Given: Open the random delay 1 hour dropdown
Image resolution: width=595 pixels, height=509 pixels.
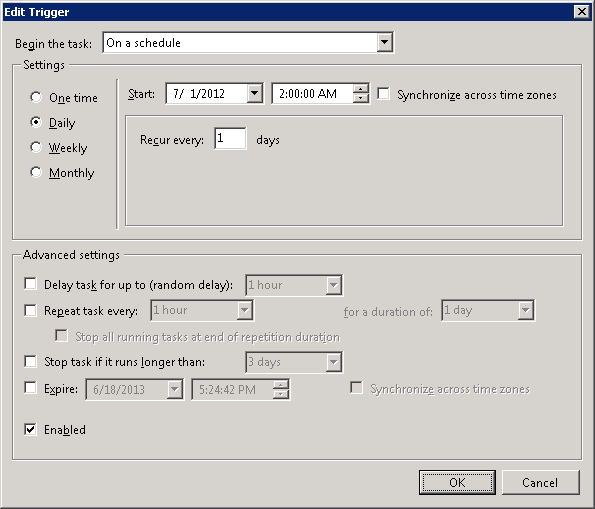Looking at the screenshot, I should pyautogui.click(x=333, y=285).
